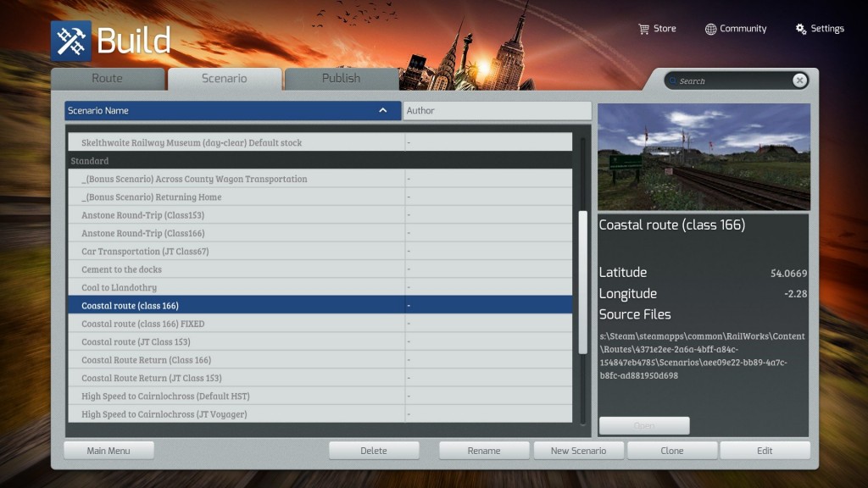
Task: Click the New Scenario button
Action: pyautogui.click(x=578, y=451)
